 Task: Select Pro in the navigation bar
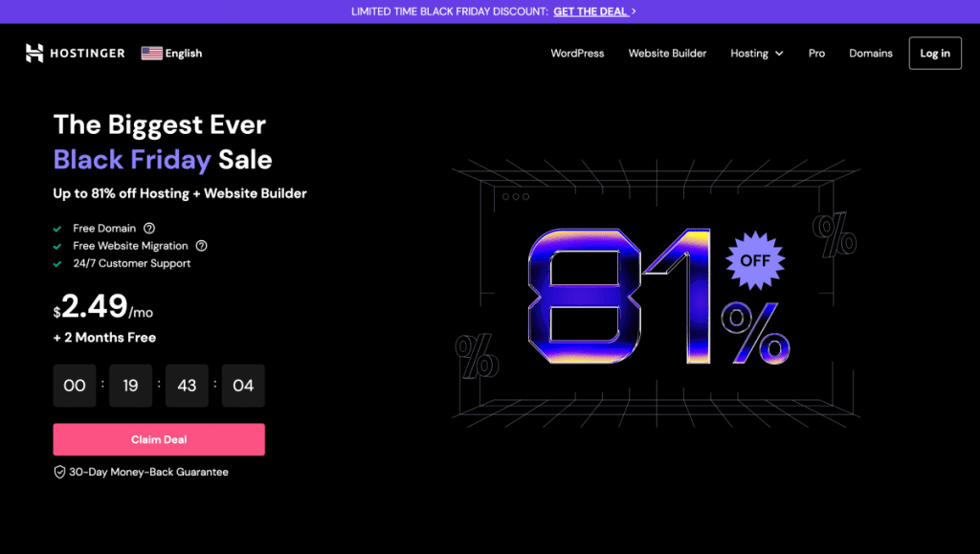point(816,54)
